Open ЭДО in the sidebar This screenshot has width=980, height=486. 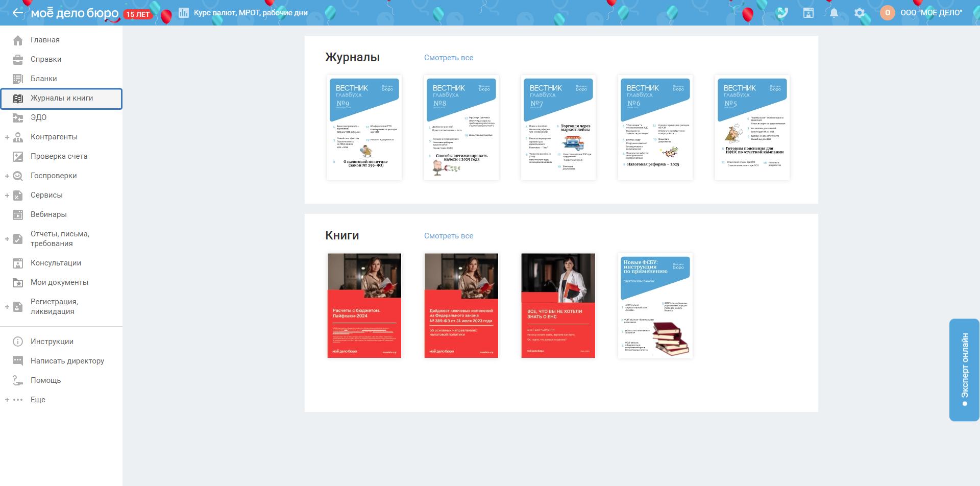click(x=38, y=117)
